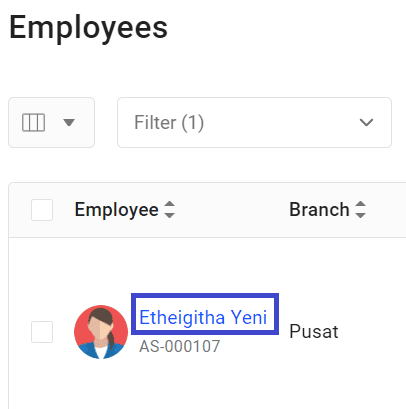The image size is (406, 409).
Task: Click the Employee column header
Action: coord(116,210)
